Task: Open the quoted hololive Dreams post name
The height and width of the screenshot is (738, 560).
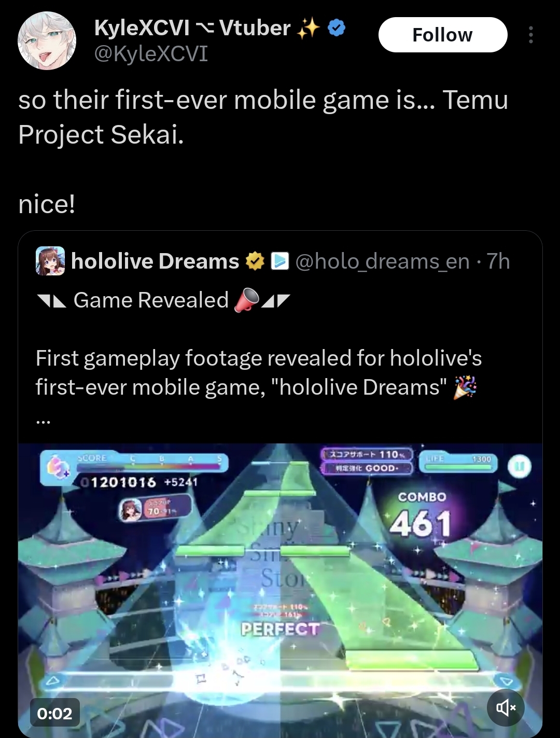Action: [155, 261]
